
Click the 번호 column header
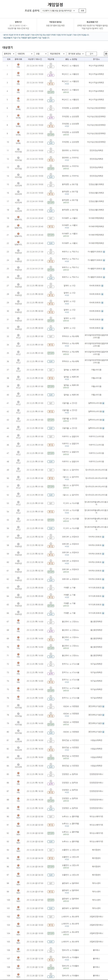7,59
